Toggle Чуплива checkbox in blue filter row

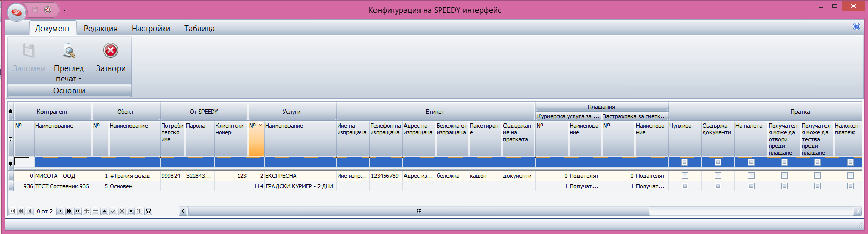coord(685,162)
